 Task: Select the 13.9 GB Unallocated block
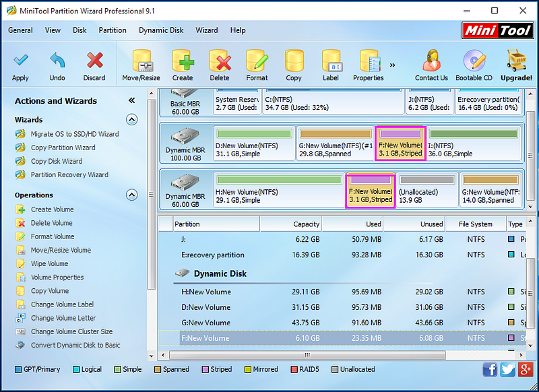(427, 190)
